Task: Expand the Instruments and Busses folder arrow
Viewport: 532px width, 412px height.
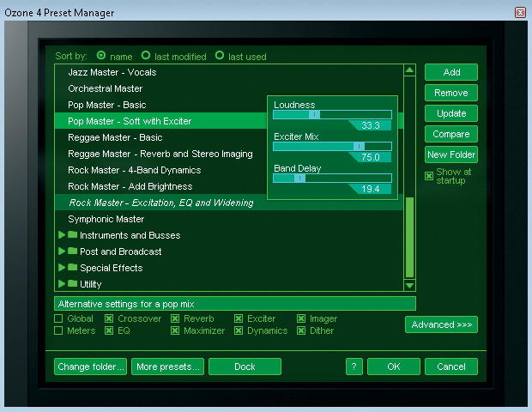Action: (62, 235)
